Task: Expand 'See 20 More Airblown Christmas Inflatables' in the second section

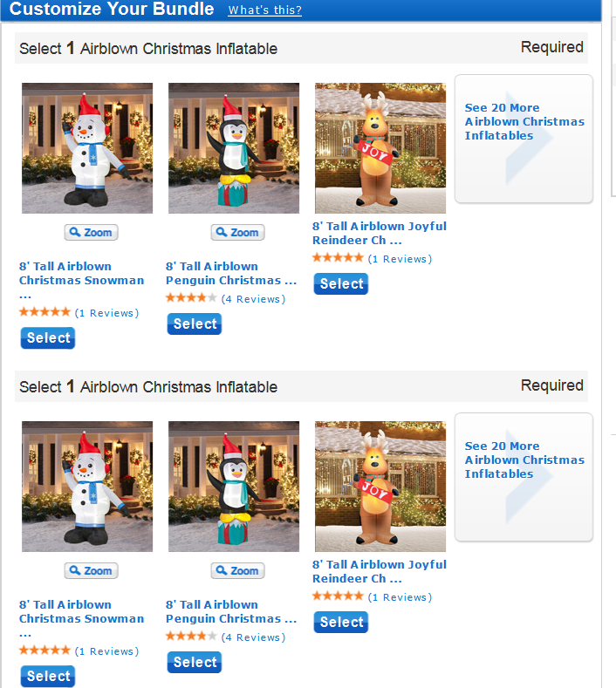Action: [x=524, y=477]
